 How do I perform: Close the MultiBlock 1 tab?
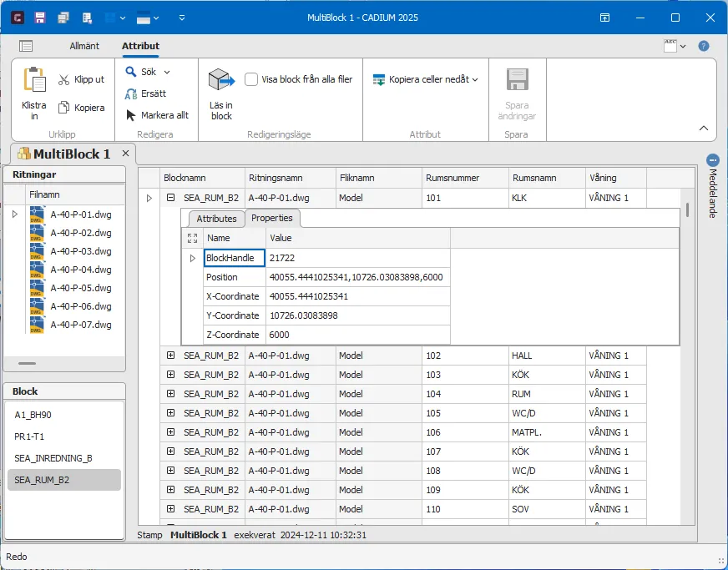125,154
